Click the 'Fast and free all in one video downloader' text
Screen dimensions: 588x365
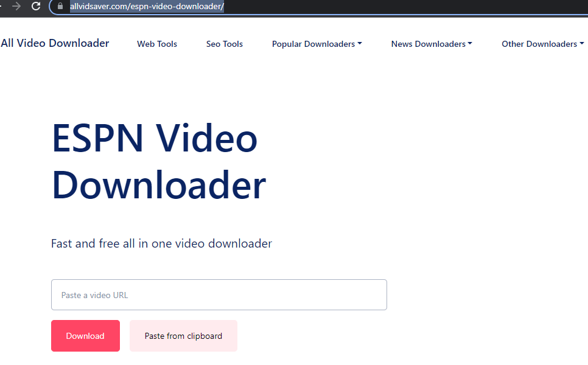pos(162,243)
